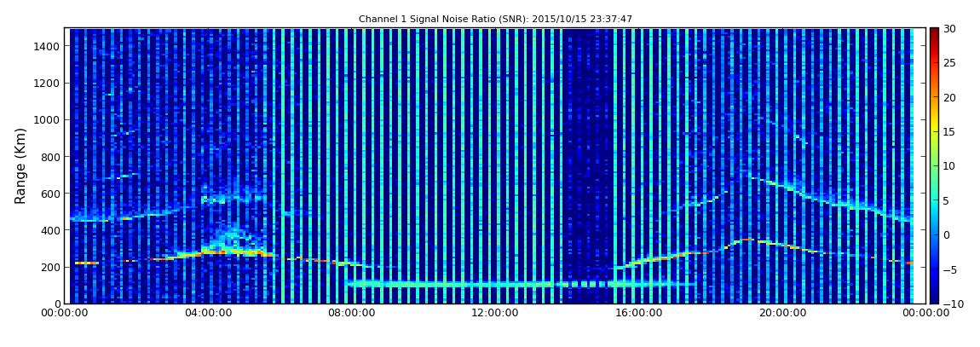Click the 200 range tick label
Screen dimensions: 980x347
click(50, 267)
